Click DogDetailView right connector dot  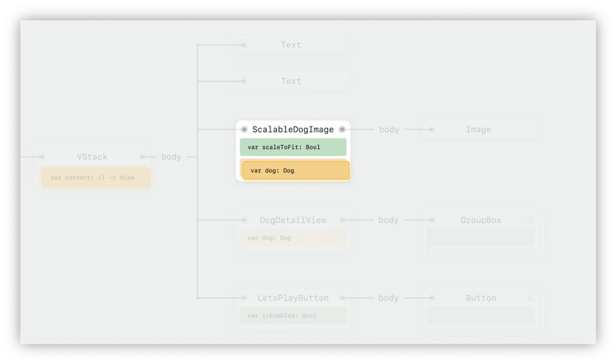coord(342,220)
